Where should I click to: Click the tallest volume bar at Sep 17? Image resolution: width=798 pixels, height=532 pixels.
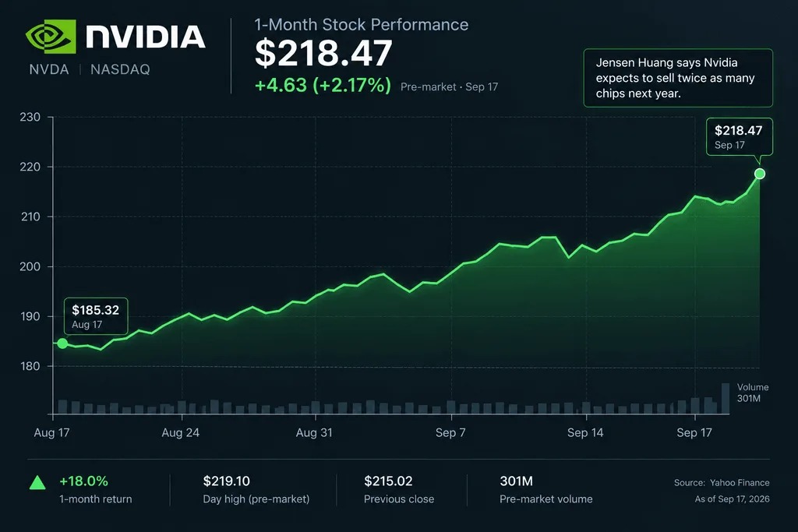pos(726,398)
